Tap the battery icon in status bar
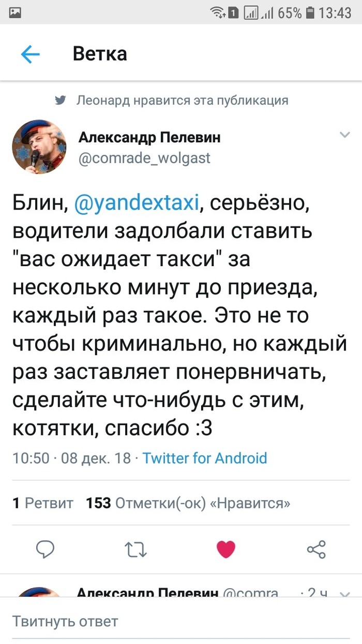362x644 pixels. tap(310, 12)
